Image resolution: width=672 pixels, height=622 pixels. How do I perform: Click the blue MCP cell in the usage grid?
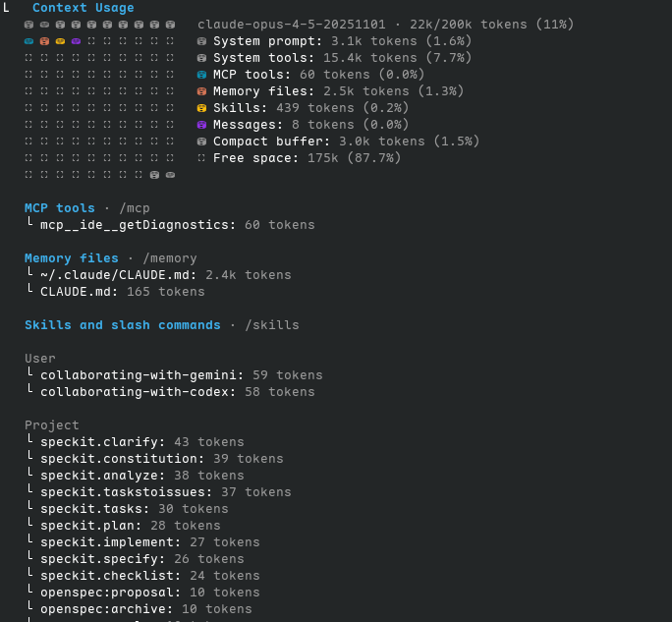[28, 41]
